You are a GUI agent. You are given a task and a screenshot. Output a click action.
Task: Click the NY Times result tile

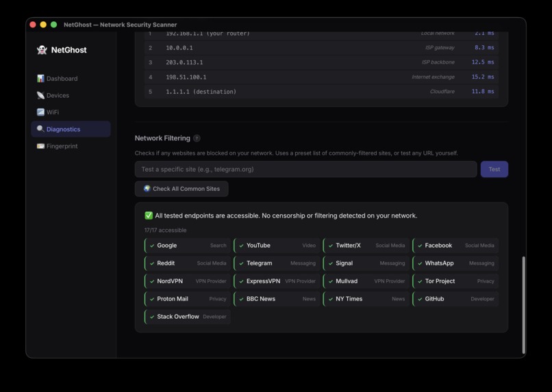coord(366,299)
